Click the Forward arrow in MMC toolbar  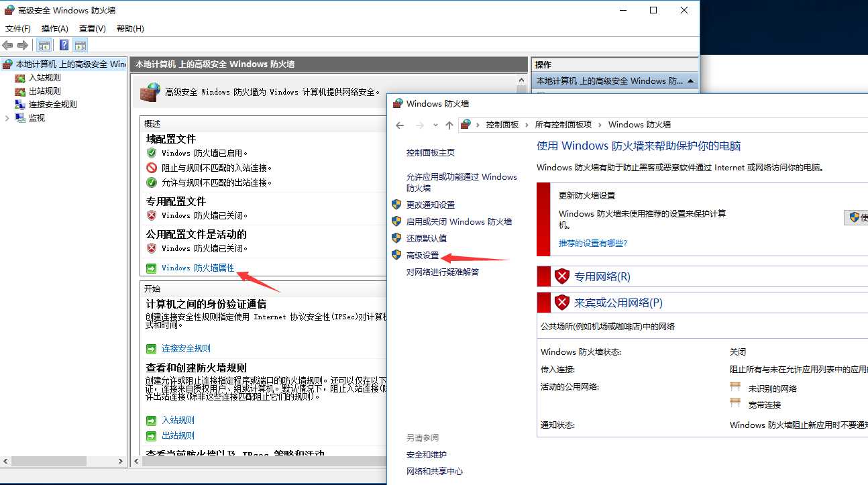coord(23,45)
